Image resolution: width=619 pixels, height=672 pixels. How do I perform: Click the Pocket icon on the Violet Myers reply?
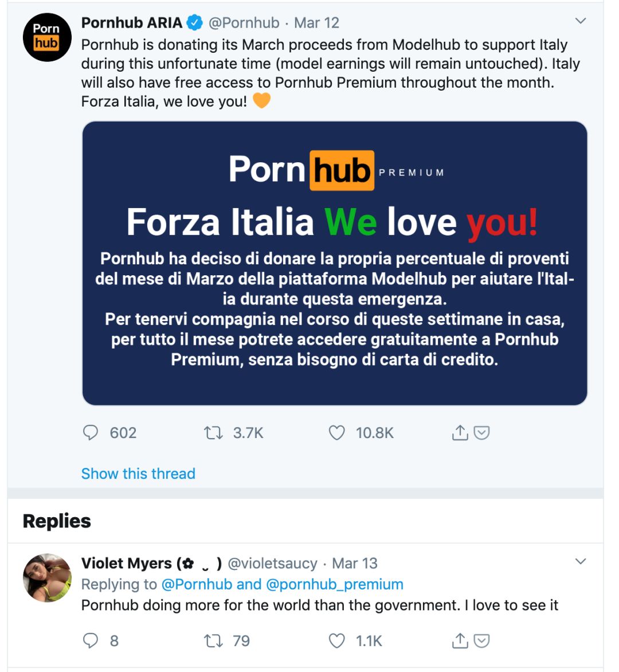click(x=482, y=640)
